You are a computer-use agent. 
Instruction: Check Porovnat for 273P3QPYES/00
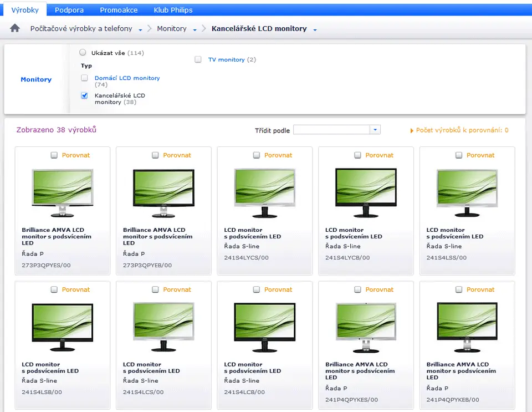[x=54, y=155]
